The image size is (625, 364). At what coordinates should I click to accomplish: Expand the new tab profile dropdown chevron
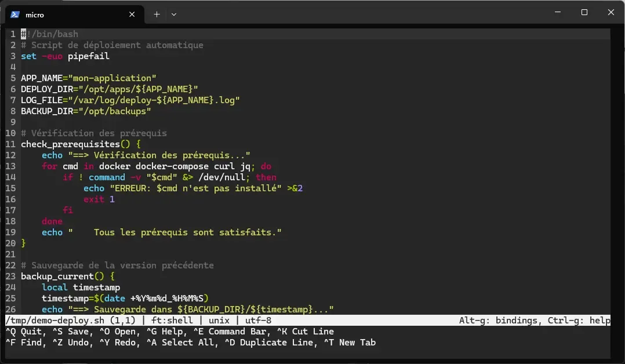[174, 14]
